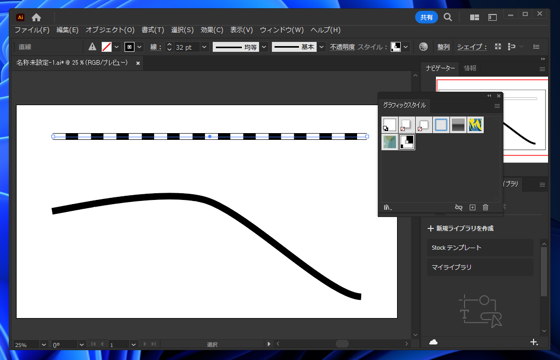
Task: Open the search icon in title bar
Action: pos(448,17)
